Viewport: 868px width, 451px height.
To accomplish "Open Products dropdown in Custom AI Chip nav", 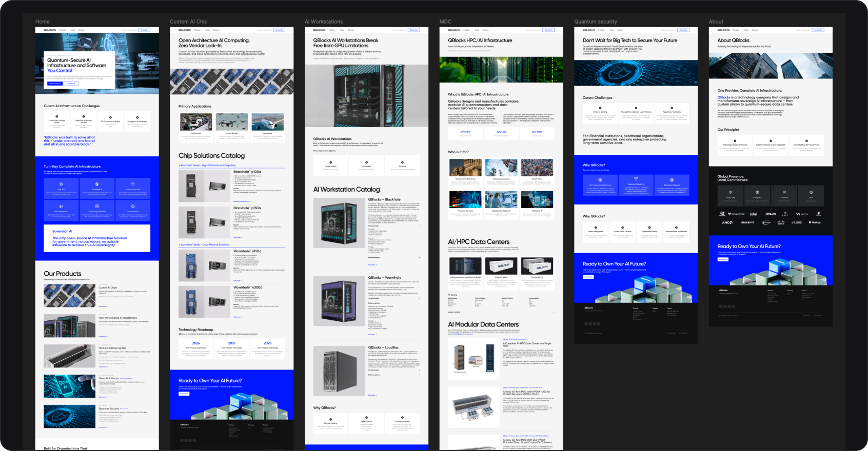I will coord(198,30).
